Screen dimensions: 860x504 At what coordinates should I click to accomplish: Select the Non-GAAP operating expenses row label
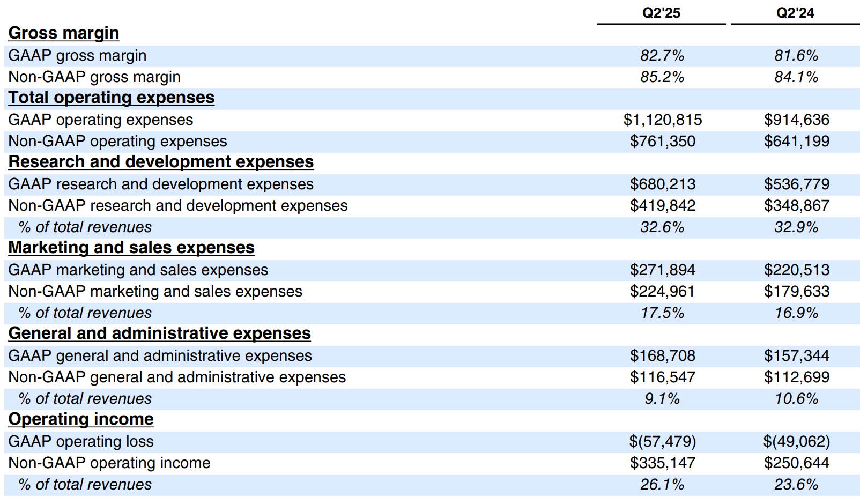point(117,142)
